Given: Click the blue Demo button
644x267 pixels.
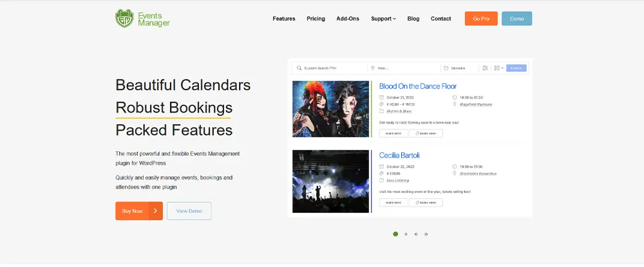Looking at the screenshot, I should [x=516, y=19].
